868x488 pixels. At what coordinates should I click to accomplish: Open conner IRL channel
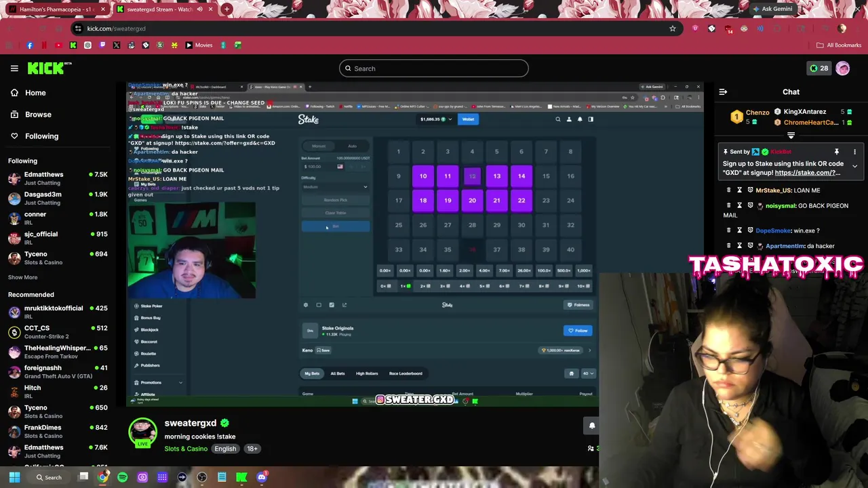click(58, 218)
